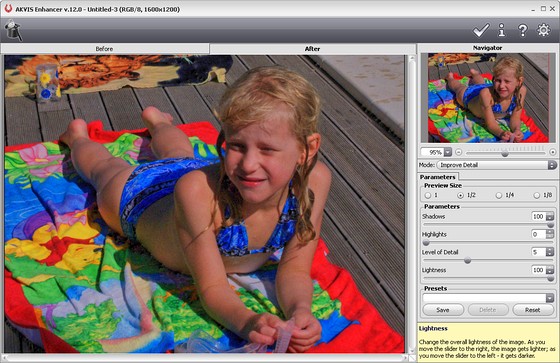Select preview size 1/2 radio button

461,195
